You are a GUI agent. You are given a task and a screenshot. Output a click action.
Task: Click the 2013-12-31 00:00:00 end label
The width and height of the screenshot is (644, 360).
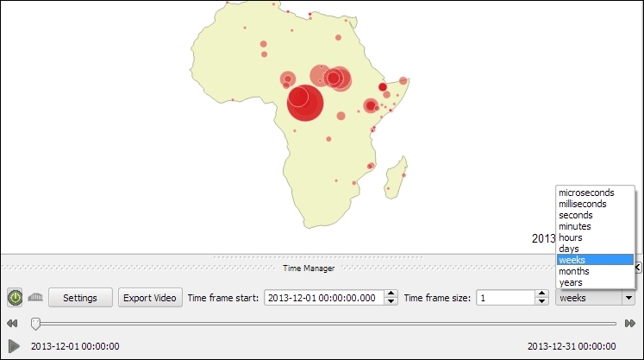tap(572, 346)
